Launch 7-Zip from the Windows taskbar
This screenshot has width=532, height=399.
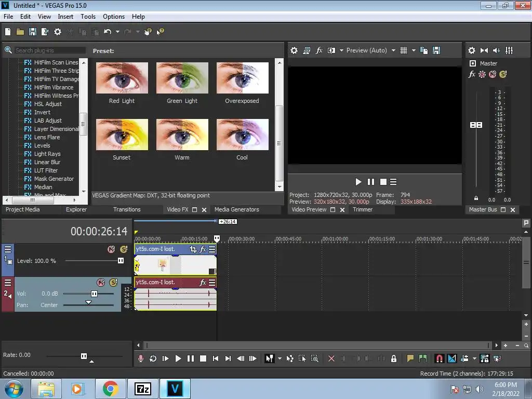tap(142, 389)
